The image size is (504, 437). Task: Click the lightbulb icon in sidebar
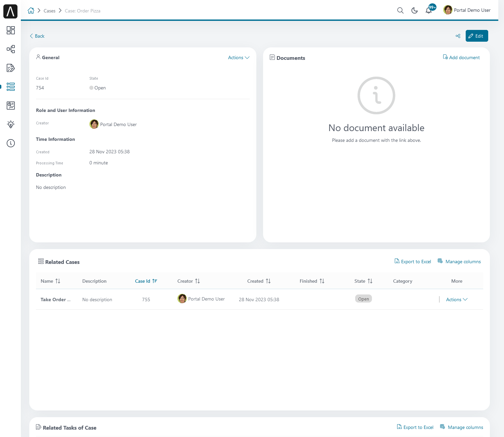(x=11, y=124)
